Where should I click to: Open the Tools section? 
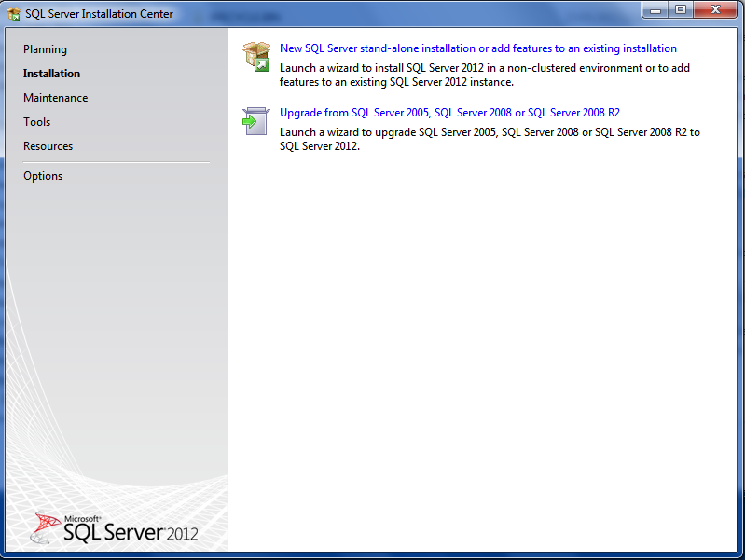[x=37, y=122]
